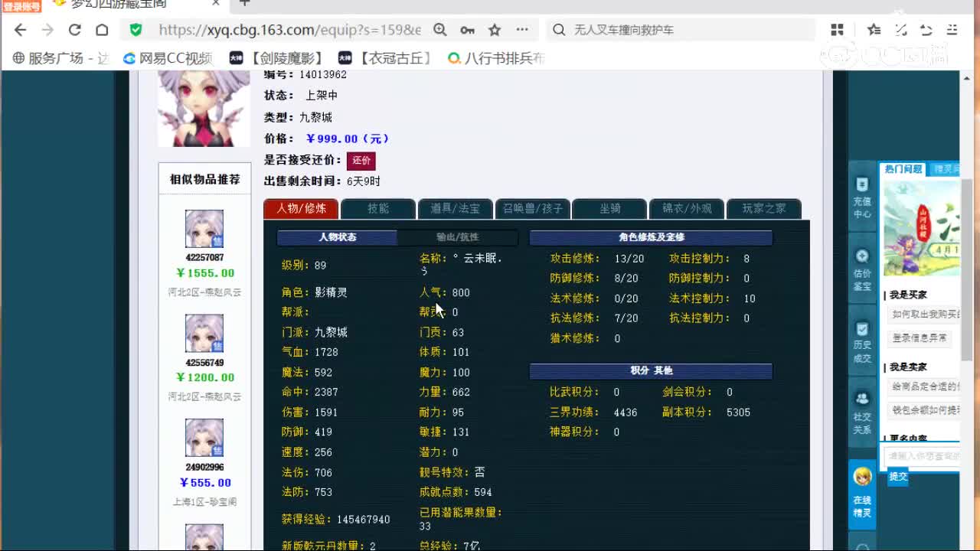Click the 三界功绩 4436 value
The width and height of the screenshot is (980, 551).
(625, 412)
